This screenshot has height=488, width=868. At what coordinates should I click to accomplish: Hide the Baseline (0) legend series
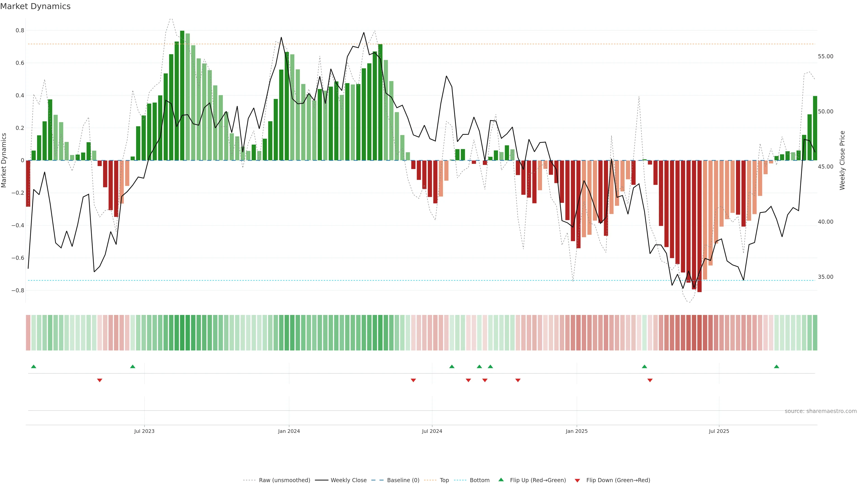pos(403,480)
